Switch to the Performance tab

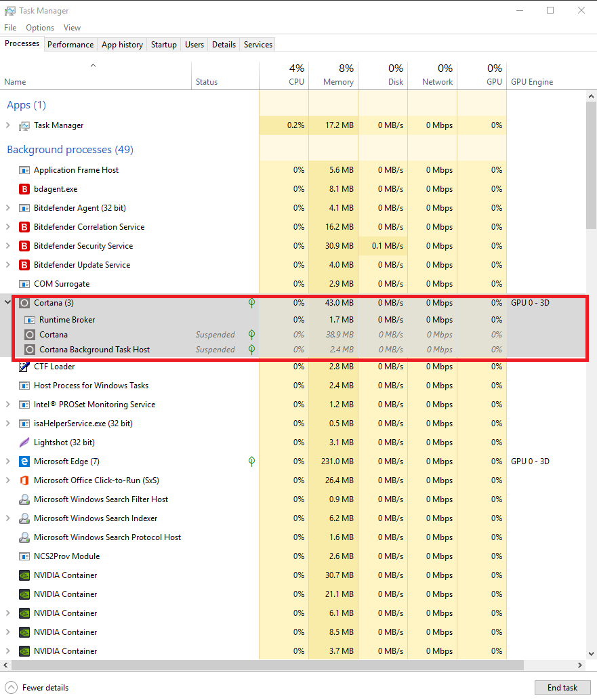coord(70,45)
